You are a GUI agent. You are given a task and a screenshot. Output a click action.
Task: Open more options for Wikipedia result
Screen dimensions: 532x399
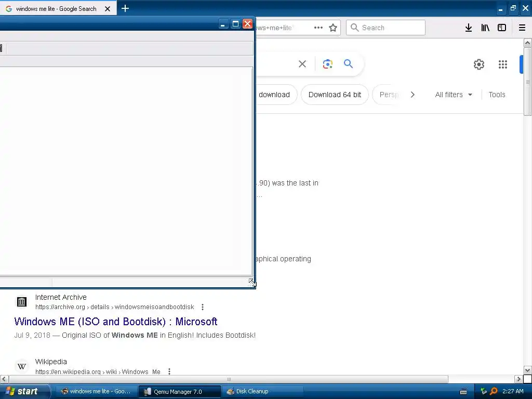click(169, 371)
